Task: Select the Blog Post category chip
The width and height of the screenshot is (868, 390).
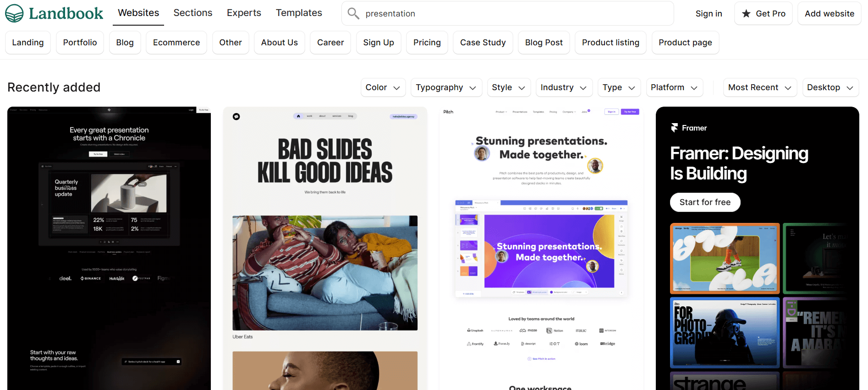Action: [544, 43]
